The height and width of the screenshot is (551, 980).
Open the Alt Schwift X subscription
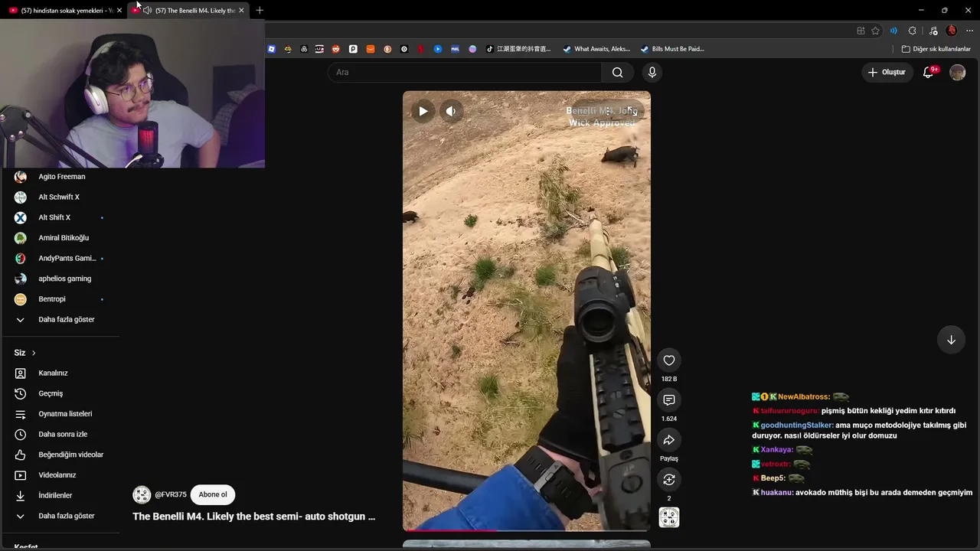click(x=60, y=197)
